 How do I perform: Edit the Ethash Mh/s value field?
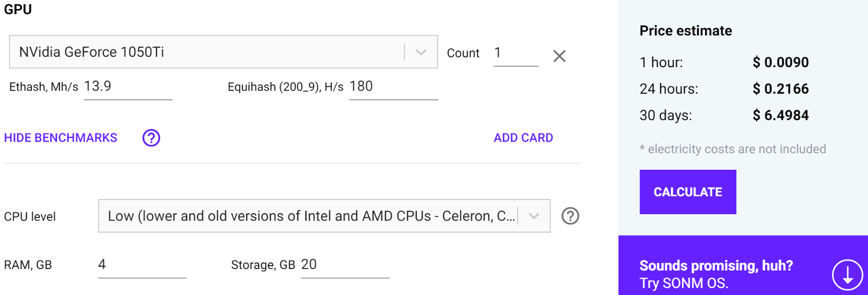coord(127,87)
